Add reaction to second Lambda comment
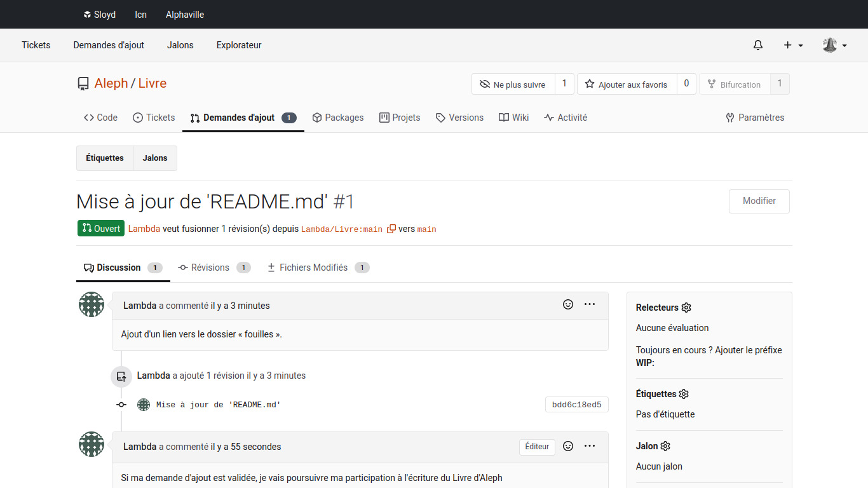This screenshot has height=488, width=868. [x=568, y=447]
